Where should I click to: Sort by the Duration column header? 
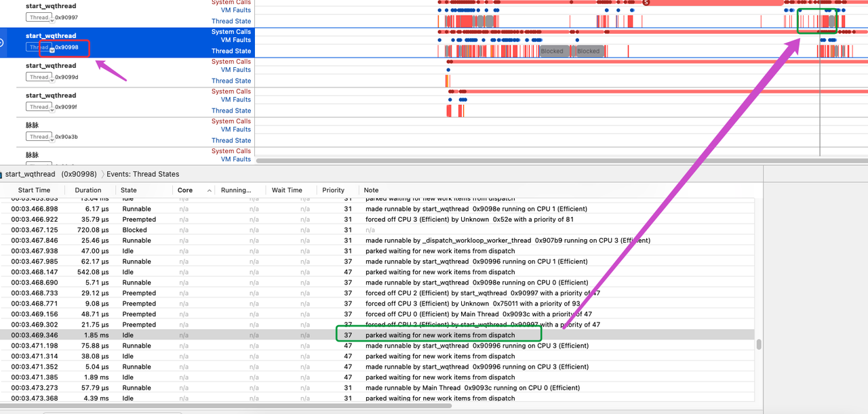(x=88, y=190)
